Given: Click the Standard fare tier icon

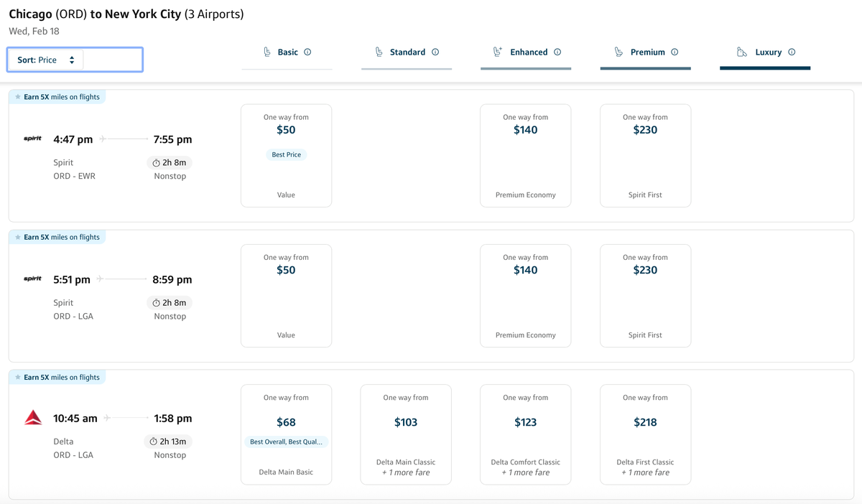Looking at the screenshot, I should pyautogui.click(x=379, y=52).
